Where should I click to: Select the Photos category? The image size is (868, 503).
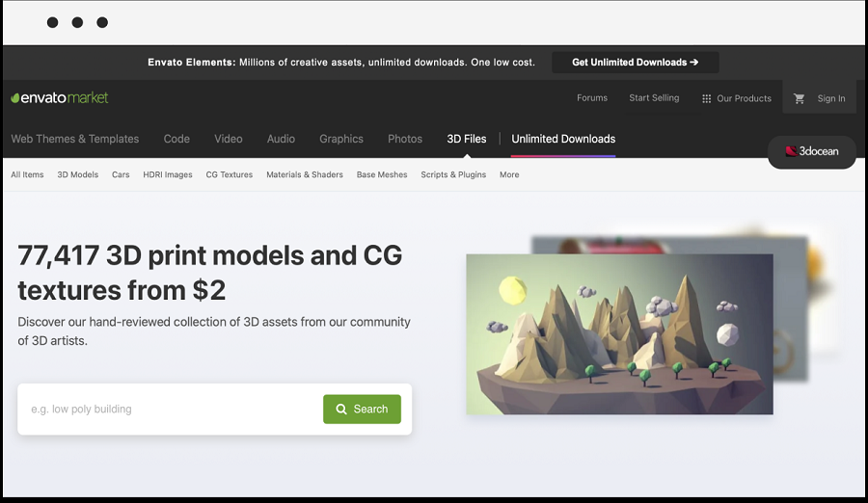coord(405,139)
